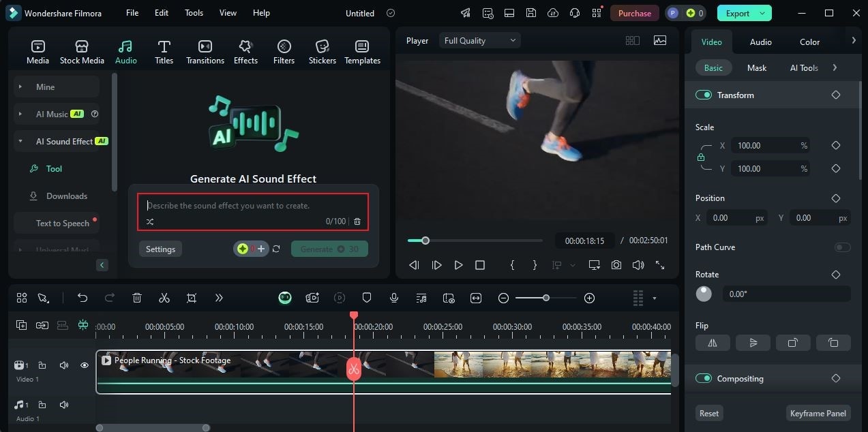Open the Tools menu
868x432 pixels.
coord(194,13)
